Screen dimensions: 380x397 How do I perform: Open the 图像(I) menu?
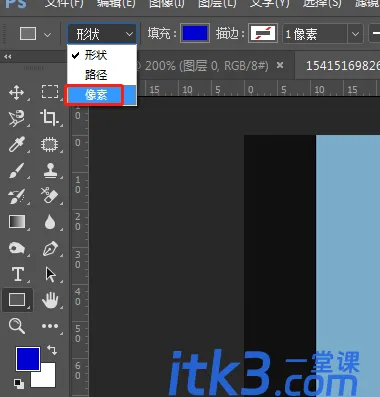167,3
